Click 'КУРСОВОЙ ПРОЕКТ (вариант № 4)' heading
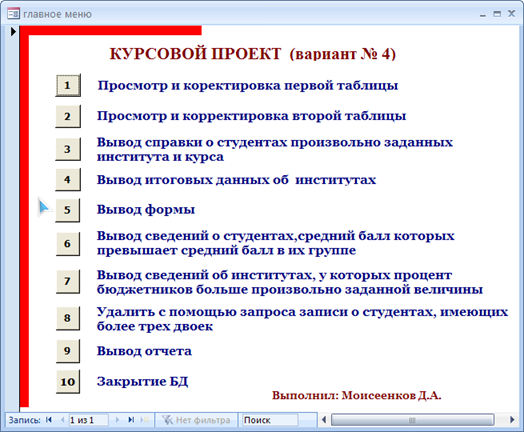 [253, 54]
